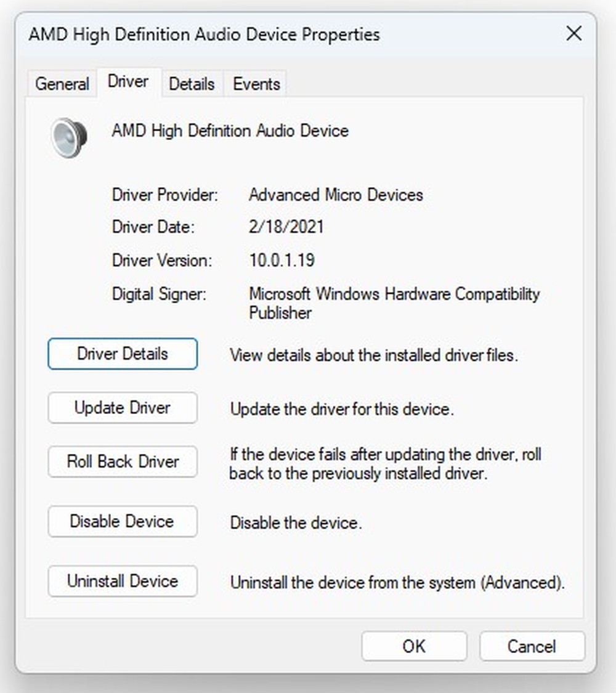The width and height of the screenshot is (616, 693).
Task: Roll Back Driver to previous version
Action: pos(123,461)
